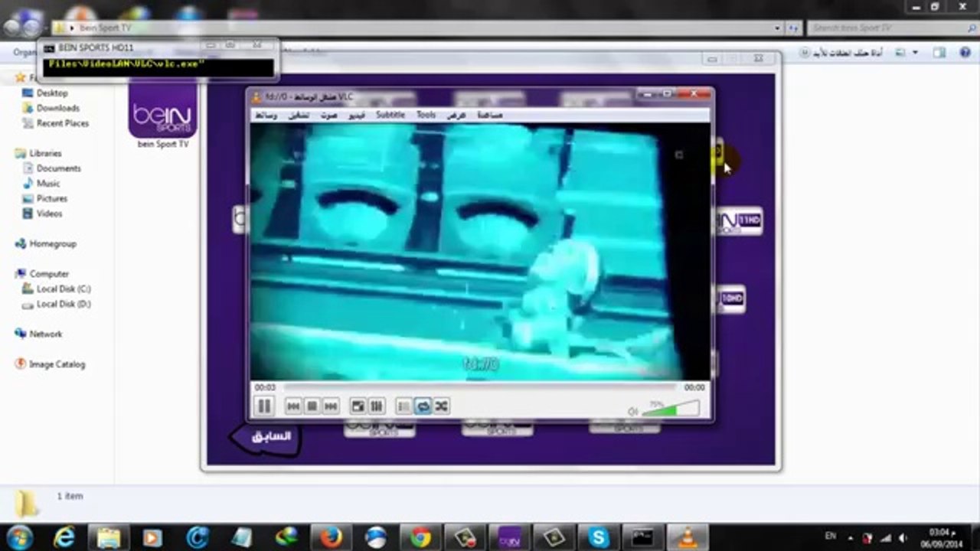Select the 10HD channel in beIN app
This screenshot has width=980, height=551.
coord(731,298)
